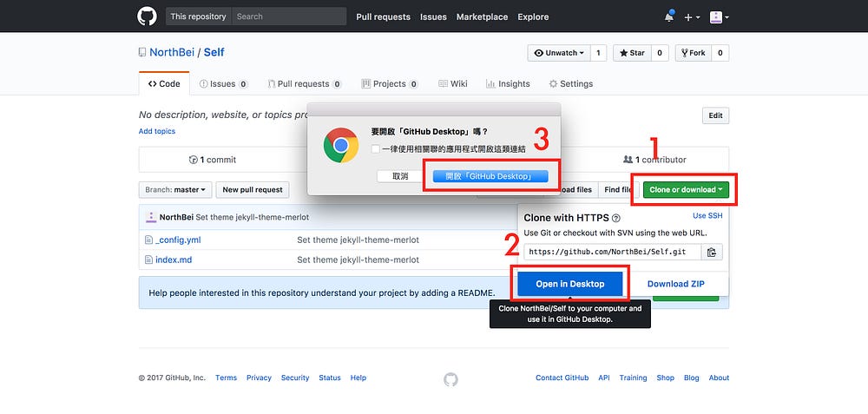
Task: Open footer Privacy link
Action: (259, 378)
